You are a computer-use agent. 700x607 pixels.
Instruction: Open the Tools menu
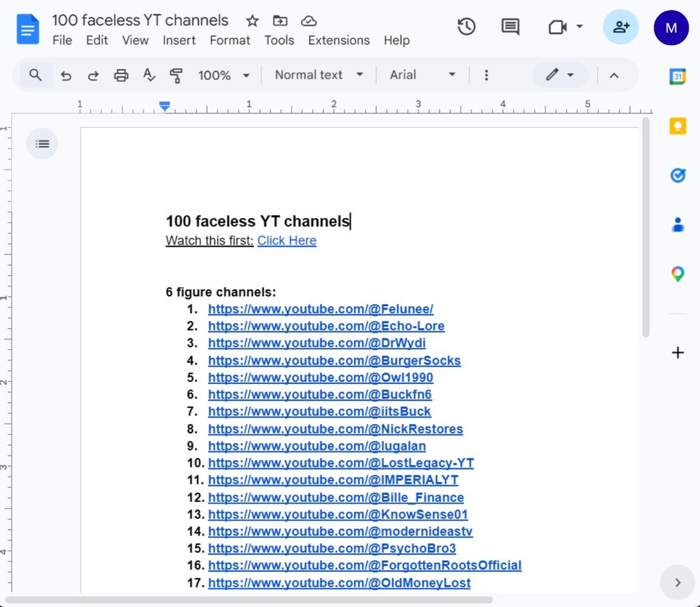(279, 40)
